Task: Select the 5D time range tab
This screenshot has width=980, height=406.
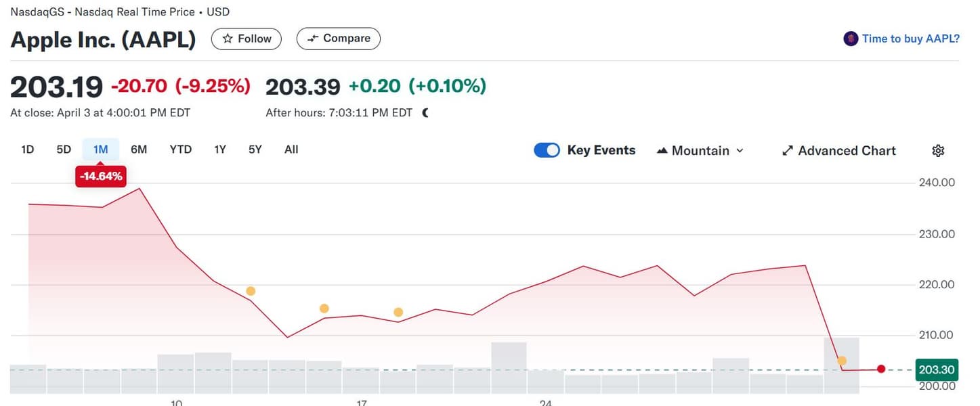Action: pos(64,150)
